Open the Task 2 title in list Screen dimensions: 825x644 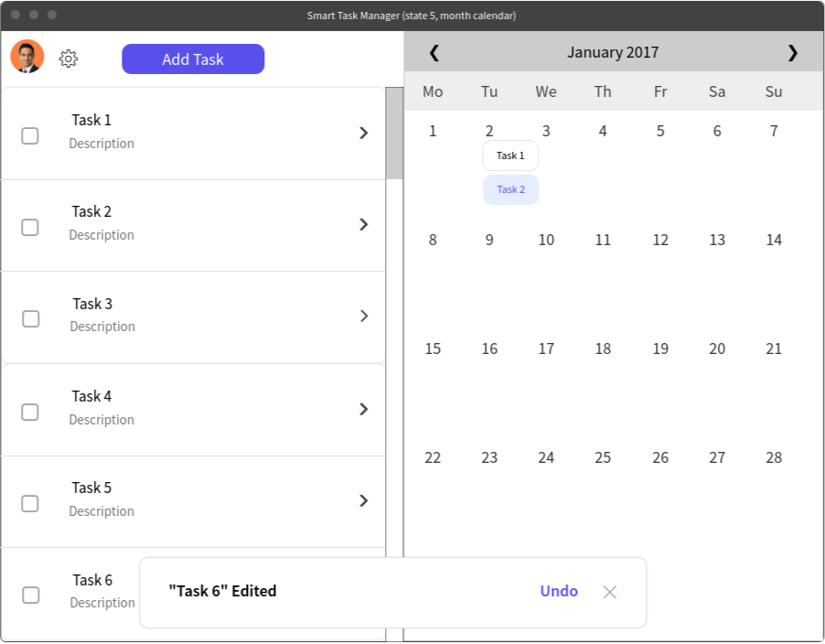click(x=91, y=211)
